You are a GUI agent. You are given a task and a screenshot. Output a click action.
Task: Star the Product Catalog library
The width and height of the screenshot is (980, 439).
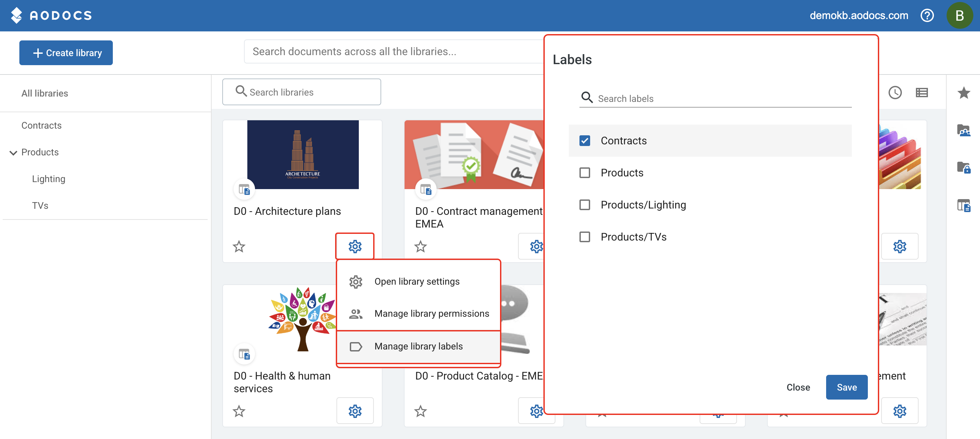420,411
